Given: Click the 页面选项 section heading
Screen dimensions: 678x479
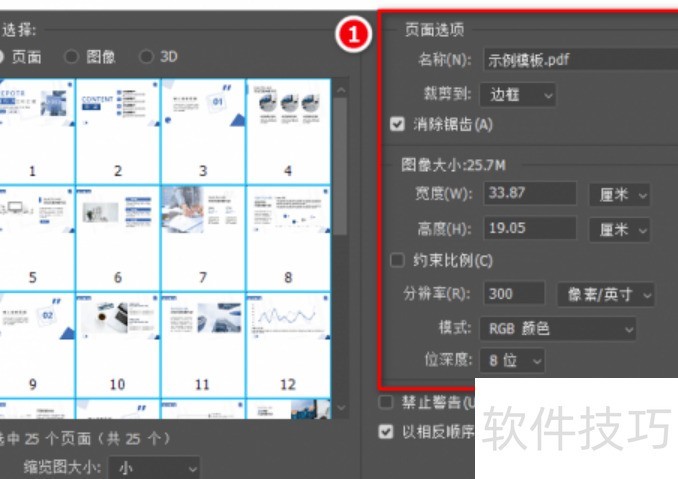Looking at the screenshot, I should click(435, 29).
